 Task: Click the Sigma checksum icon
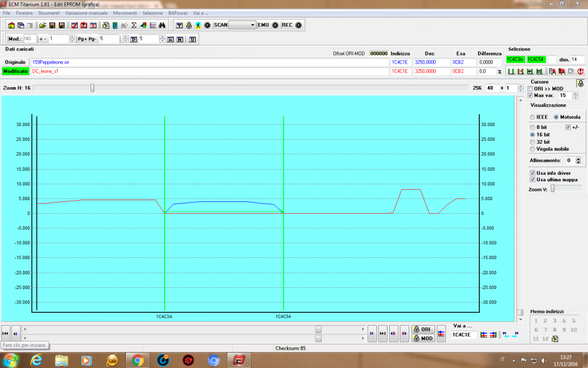134,25
